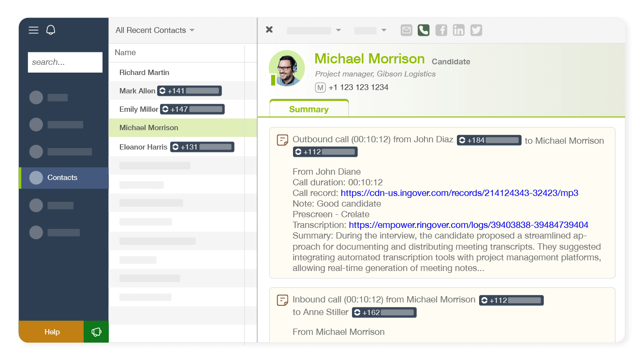Open the All Recent Contacts dropdown
The width and height of the screenshot is (644, 361).
[x=154, y=30]
